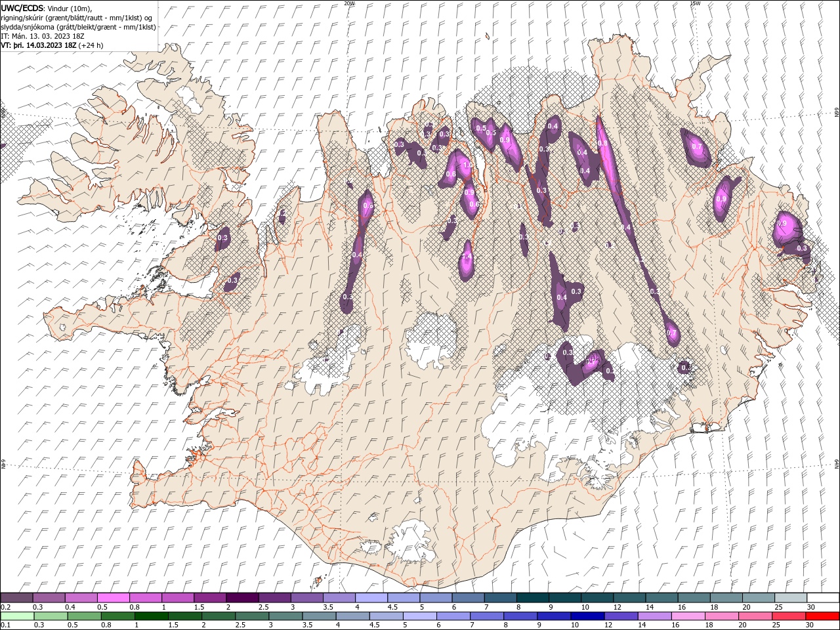Pick the darkest green rain-scale swatch at 1
Viewport: 840px width, 630px height.
(x=151, y=616)
